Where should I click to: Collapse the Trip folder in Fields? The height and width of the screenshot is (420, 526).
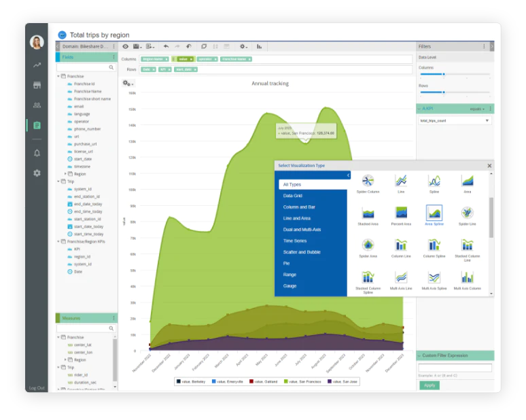coord(58,181)
